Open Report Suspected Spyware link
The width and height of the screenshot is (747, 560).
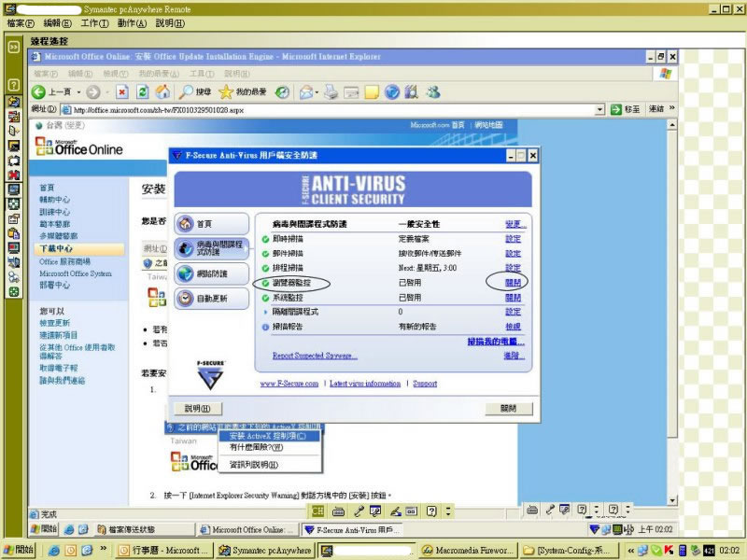click(x=315, y=356)
